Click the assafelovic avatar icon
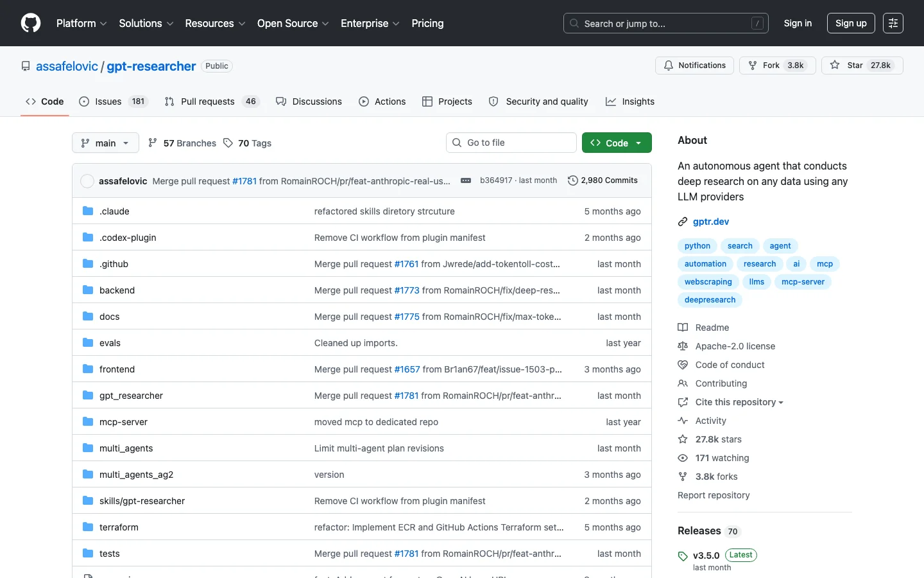Viewport: 924px width, 578px height. click(87, 181)
